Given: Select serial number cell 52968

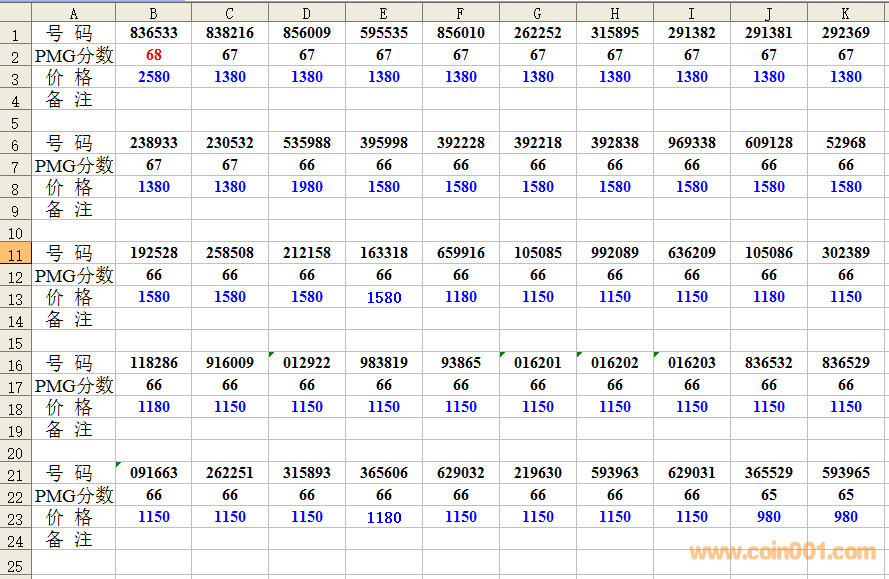Looking at the screenshot, I should coord(846,143).
